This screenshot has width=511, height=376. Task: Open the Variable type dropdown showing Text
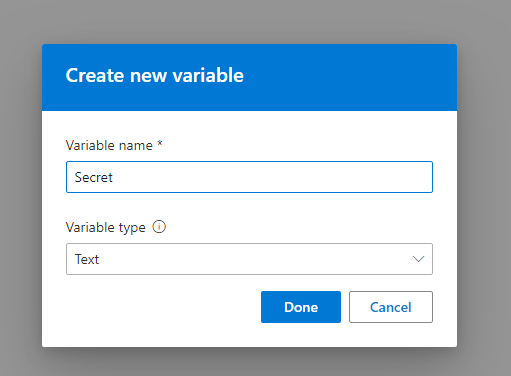click(249, 259)
